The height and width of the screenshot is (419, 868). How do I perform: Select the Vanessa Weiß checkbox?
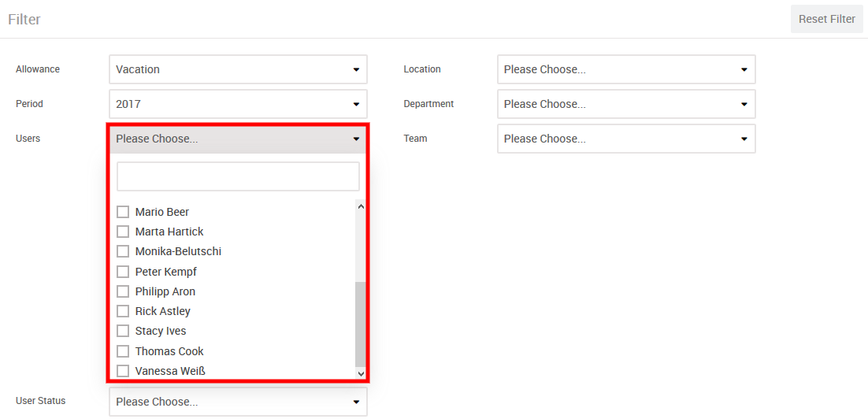click(x=123, y=371)
